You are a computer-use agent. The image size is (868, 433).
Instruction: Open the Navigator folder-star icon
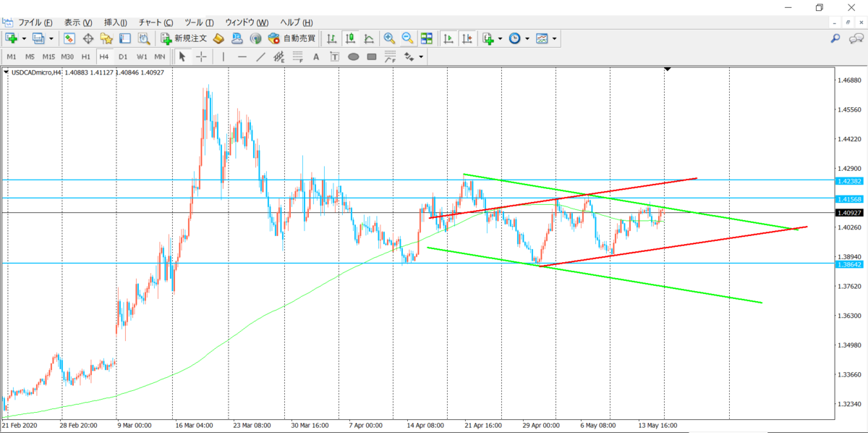(x=106, y=38)
